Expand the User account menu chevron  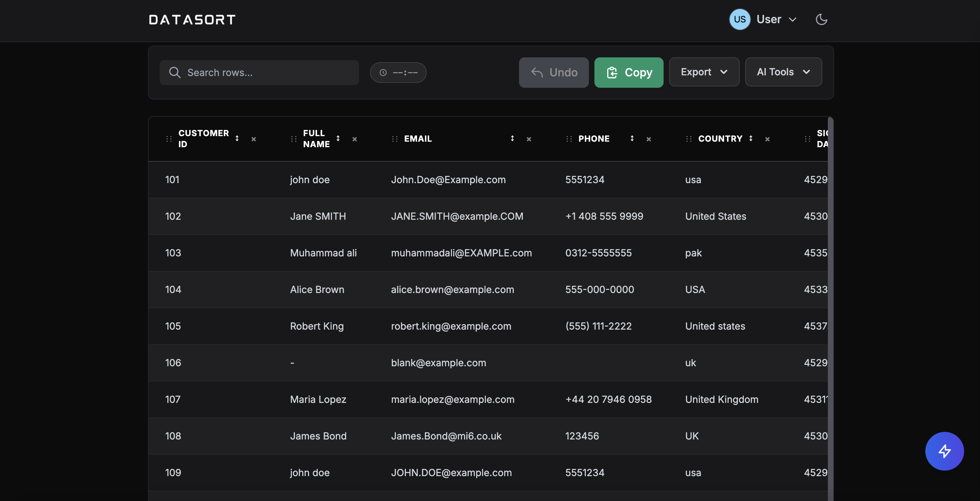793,19
